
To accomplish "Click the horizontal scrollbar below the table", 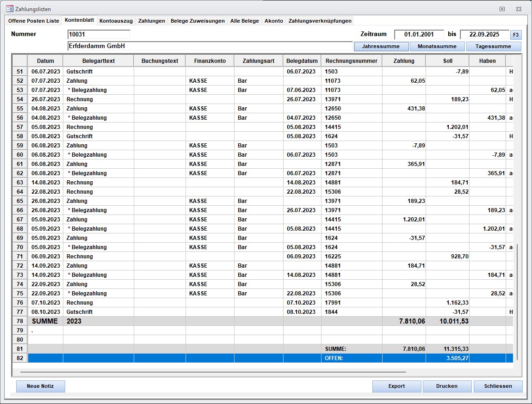I will click(x=213, y=372).
